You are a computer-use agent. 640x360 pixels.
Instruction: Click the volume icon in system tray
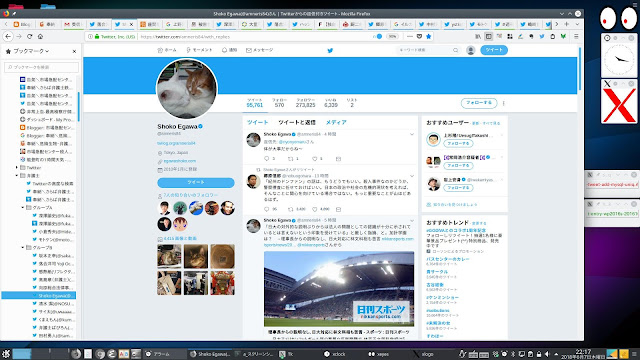point(547,354)
